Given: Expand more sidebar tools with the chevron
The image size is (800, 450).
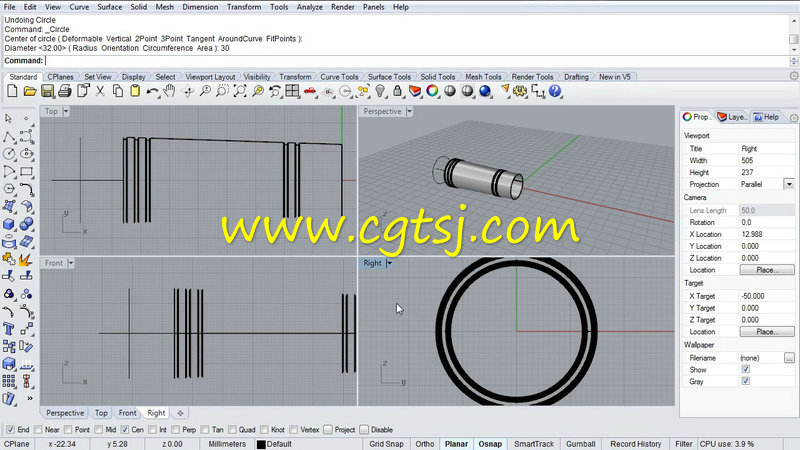Looking at the screenshot, I should pos(30,398).
